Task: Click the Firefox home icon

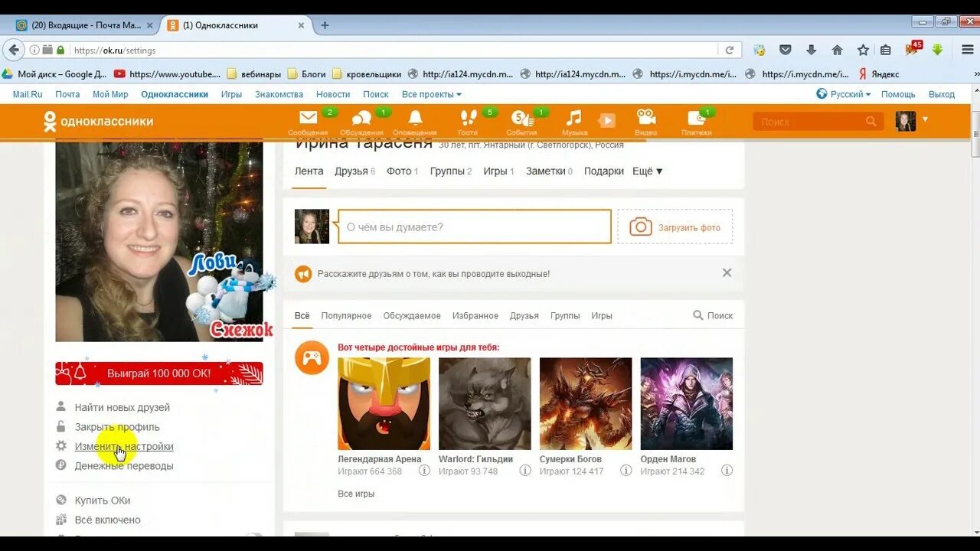Action: point(837,50)
